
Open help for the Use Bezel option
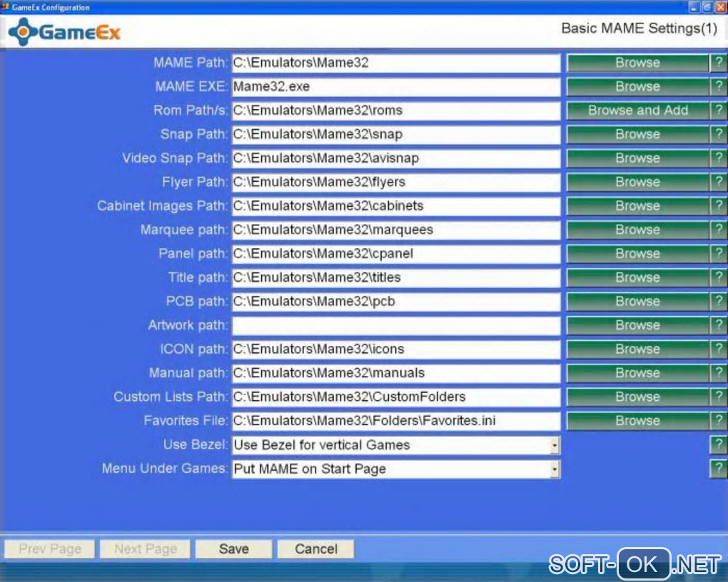(x=719, y=444)
